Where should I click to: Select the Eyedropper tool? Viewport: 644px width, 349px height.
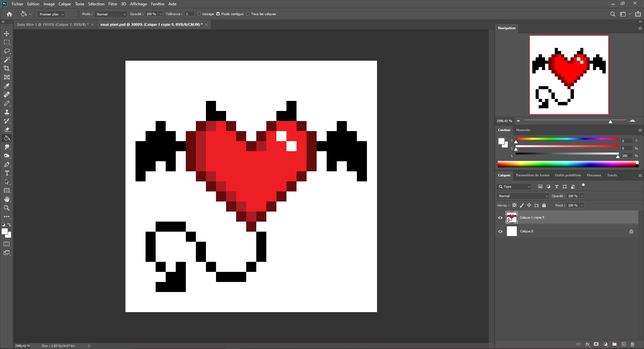7,86
